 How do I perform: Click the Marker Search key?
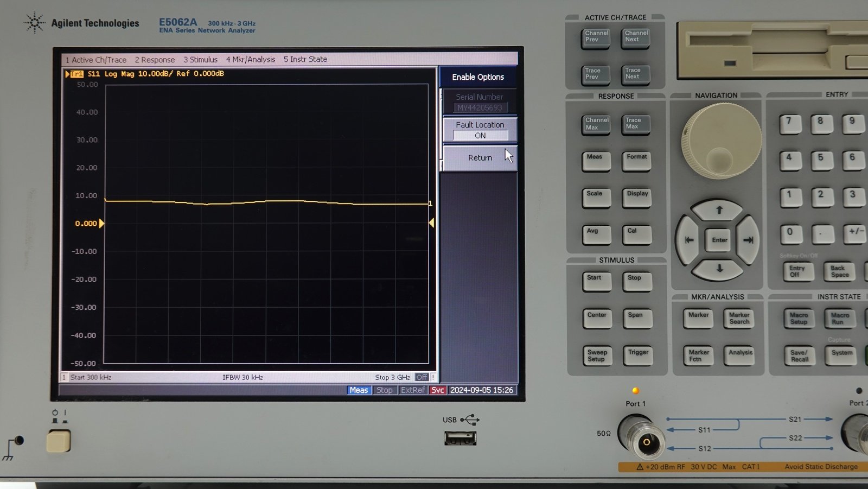(x=739, y=319)
